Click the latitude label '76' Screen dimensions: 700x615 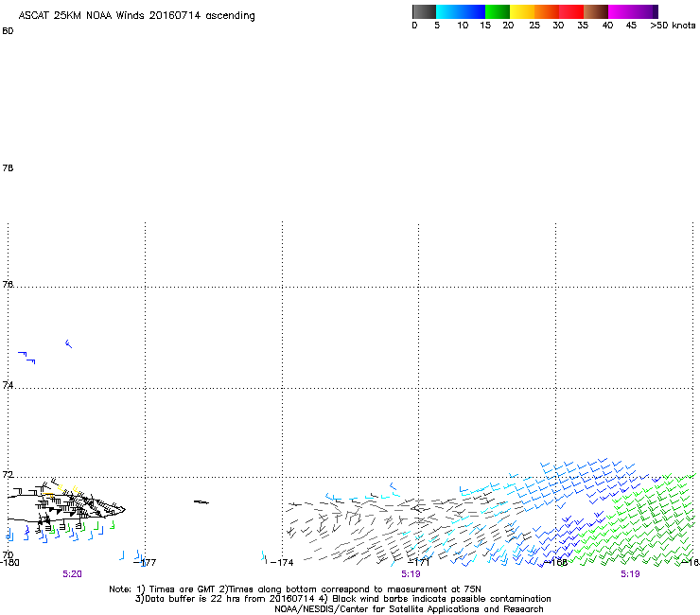pos(8,284)
